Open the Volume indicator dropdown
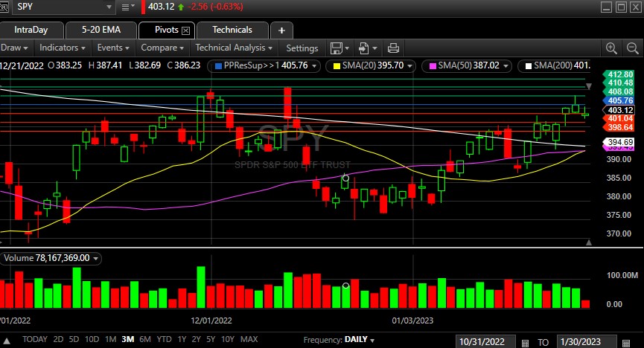Viewport: 644px width, 348px height. [x=97, y=258]
